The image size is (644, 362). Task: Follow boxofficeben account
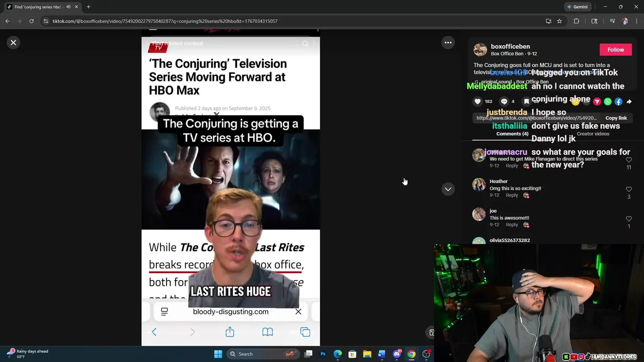tap(615, 50)
